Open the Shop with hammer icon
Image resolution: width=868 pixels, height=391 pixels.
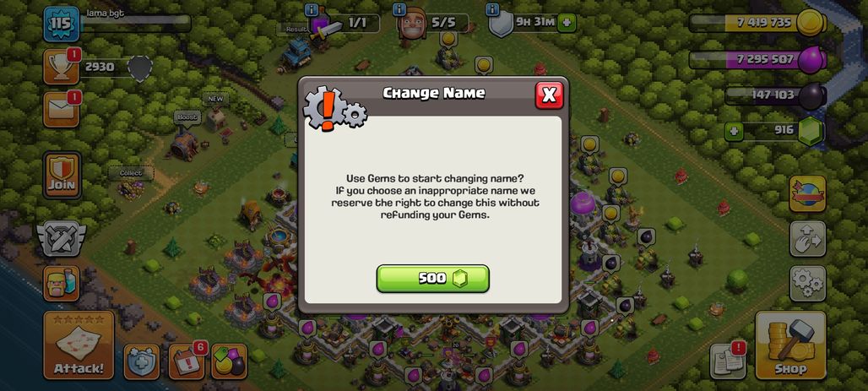[790, 345]
